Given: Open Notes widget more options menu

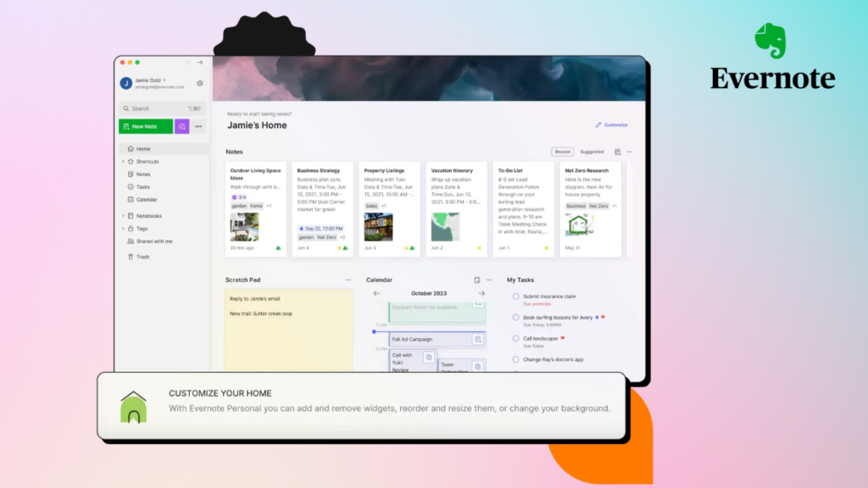Looking at the screenshot, I should pyautogui.click(x=630, y=152).
